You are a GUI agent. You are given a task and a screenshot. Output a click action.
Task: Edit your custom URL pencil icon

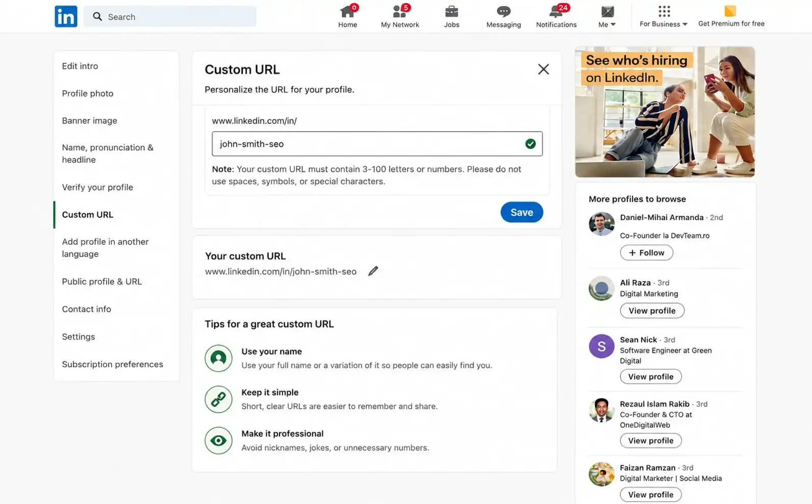[x=373, y=271]
